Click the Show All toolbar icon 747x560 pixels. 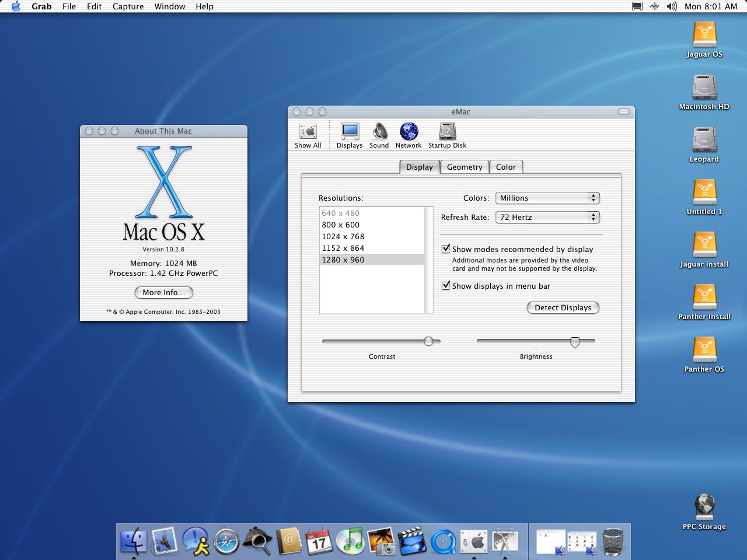tap(308, 132)
